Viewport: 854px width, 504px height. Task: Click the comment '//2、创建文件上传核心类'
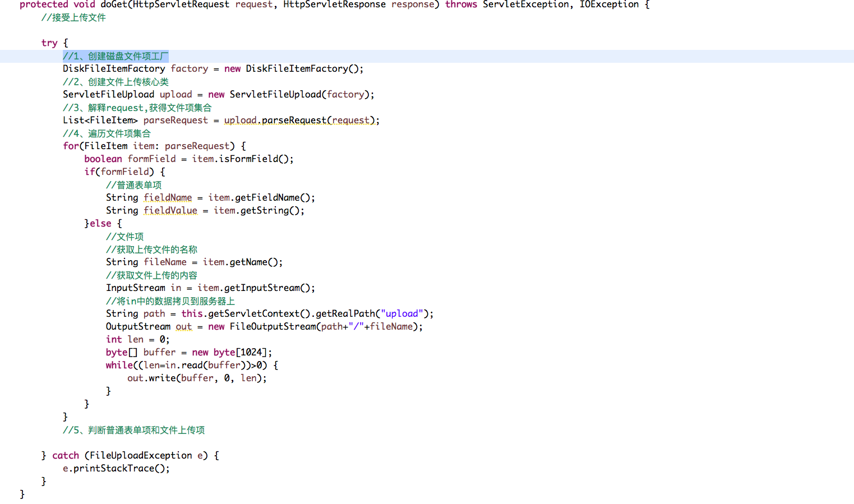(116, 82)
